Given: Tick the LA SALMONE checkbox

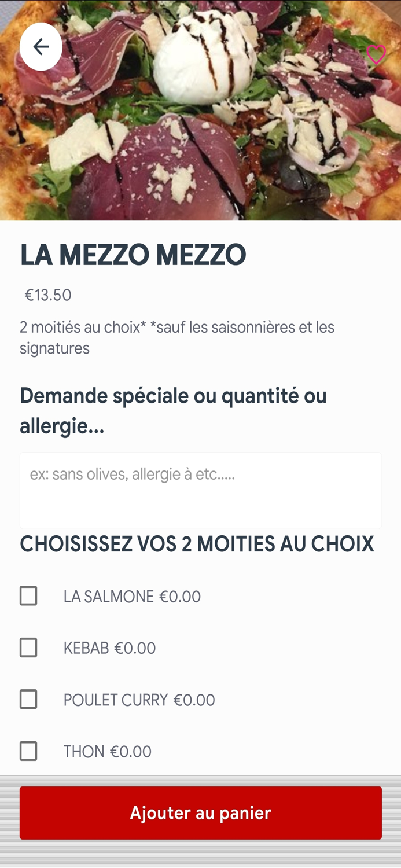Looking at the screenshot, I should coord(28,596).
